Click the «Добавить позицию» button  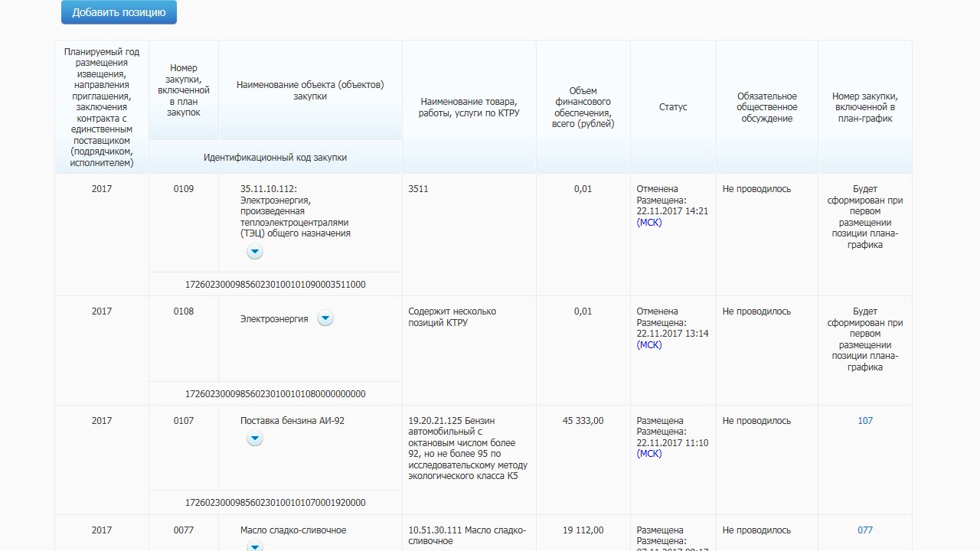click(119, 12)
